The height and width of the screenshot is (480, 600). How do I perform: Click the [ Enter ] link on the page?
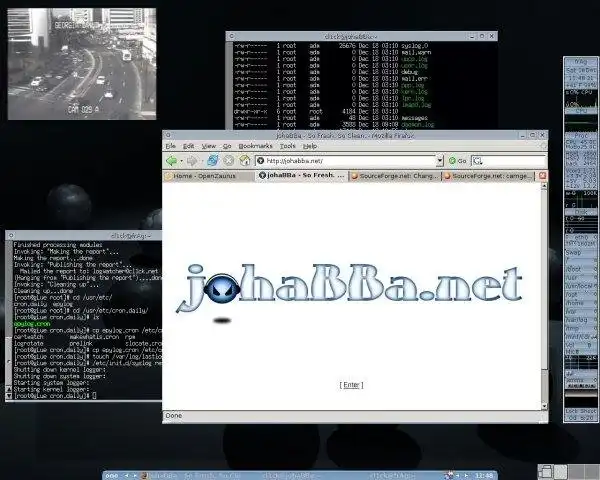click(x=351, y=385)
